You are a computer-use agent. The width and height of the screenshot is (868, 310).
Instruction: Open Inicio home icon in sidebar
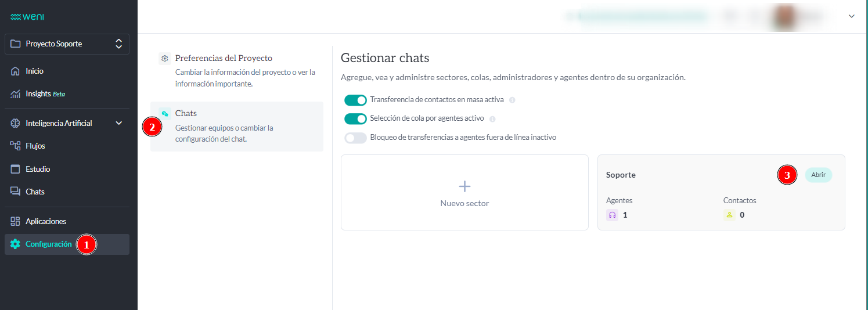tap(16, 71)
